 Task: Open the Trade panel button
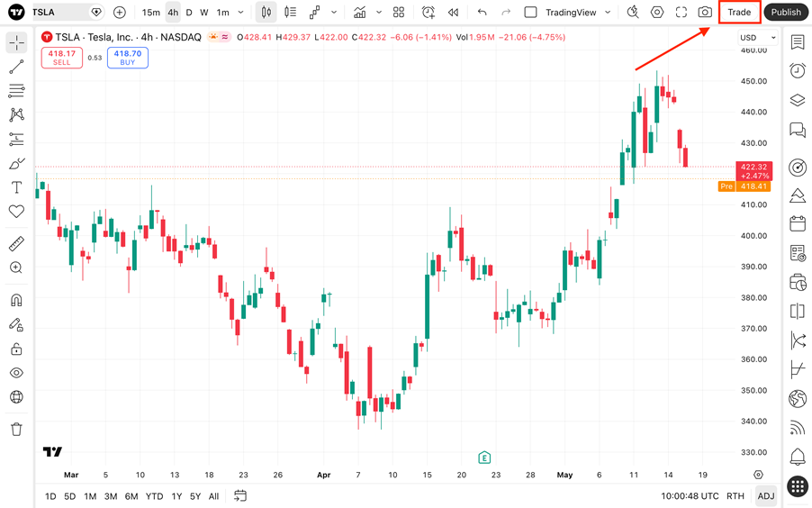coord(739,12)
